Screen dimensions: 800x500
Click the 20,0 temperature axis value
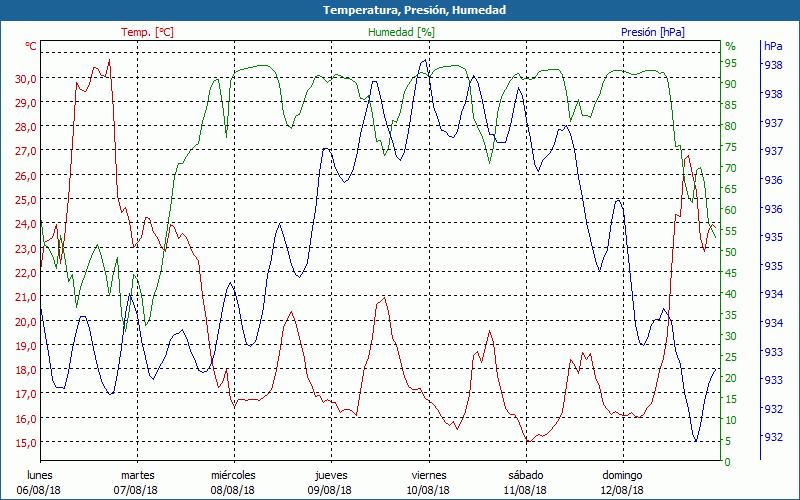[27, 321]
